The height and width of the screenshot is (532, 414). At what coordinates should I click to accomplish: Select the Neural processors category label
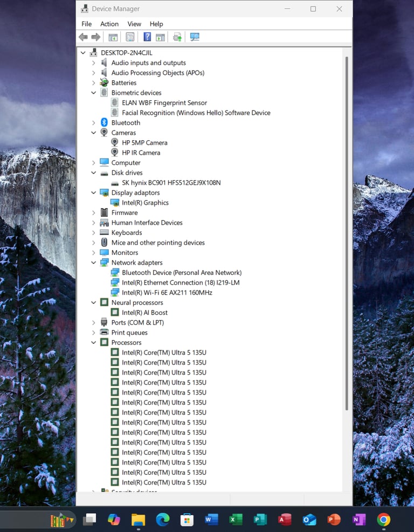click(x=137, y=302)
